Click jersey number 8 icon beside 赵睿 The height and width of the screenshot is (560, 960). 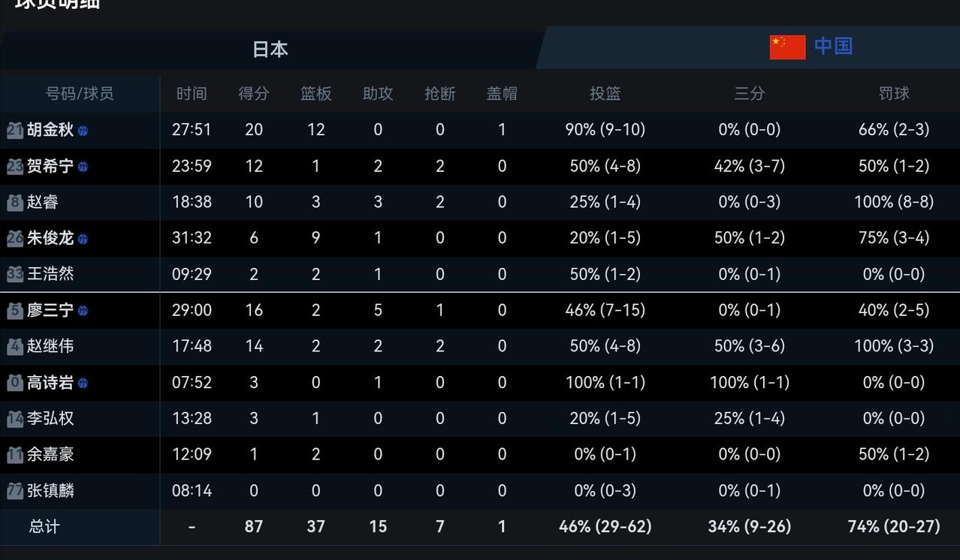point(15,202)
